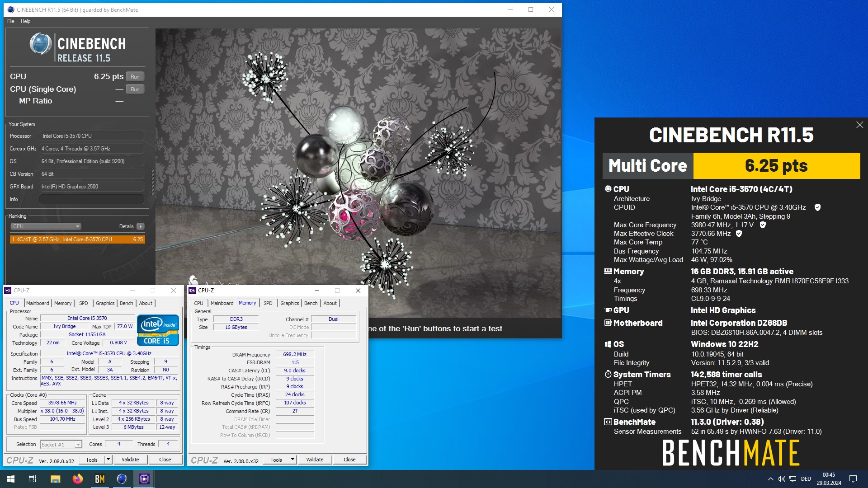868x488 pixels.
Task: Open About tab in left CPU-Z
Action: 146,303
